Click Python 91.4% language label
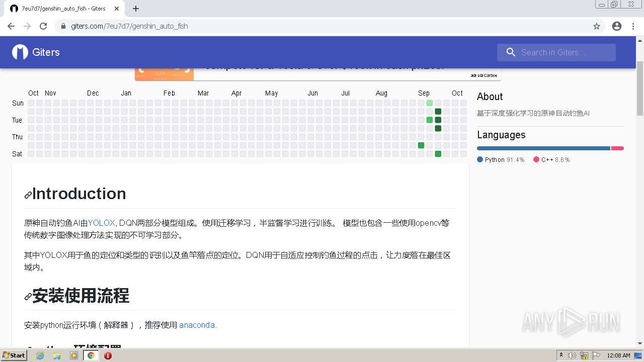 coord(501,160)
